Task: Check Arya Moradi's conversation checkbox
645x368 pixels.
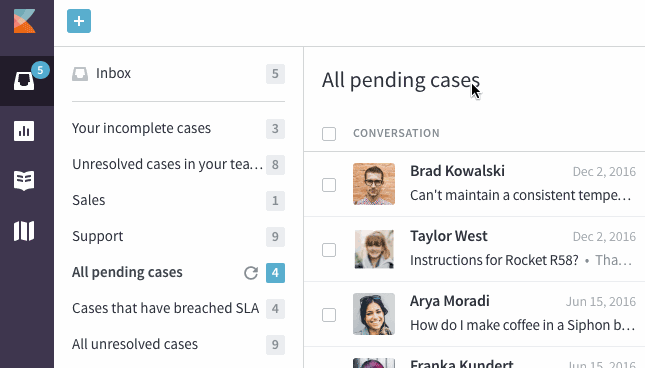Action: pyautogui.click(x=329, y=315)
